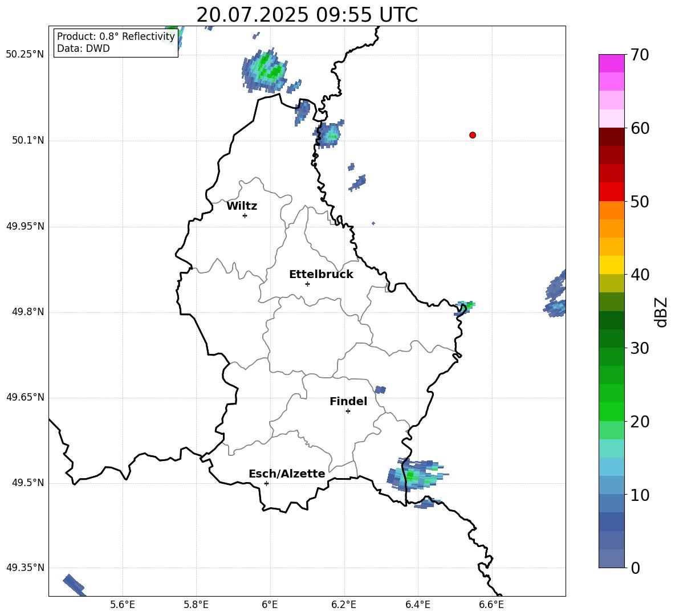Image resolution: width=675 pixels, height=616 pixels.
Task: Click the radar echo cell near 50.1°N
Action: 330,134
